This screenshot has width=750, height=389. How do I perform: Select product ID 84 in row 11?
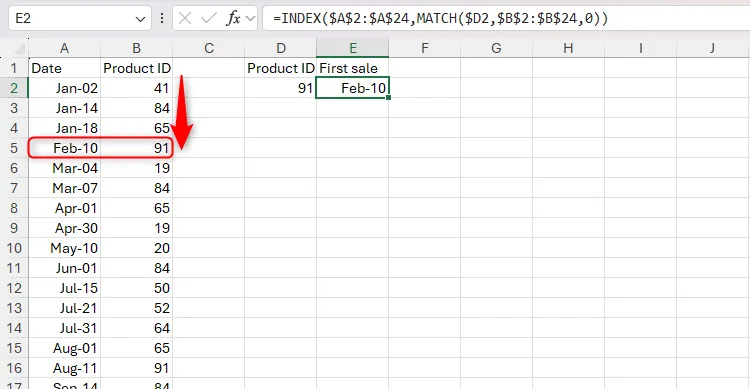tap(137, 268)
